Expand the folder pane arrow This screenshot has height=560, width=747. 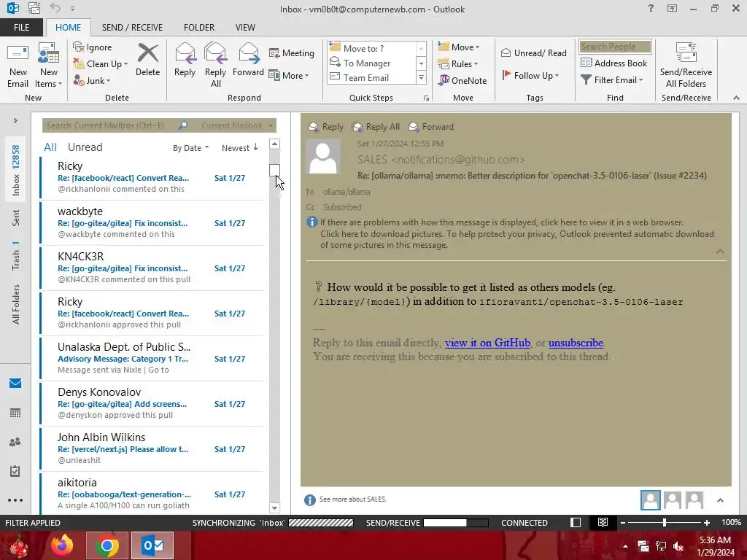coord(15,121)
